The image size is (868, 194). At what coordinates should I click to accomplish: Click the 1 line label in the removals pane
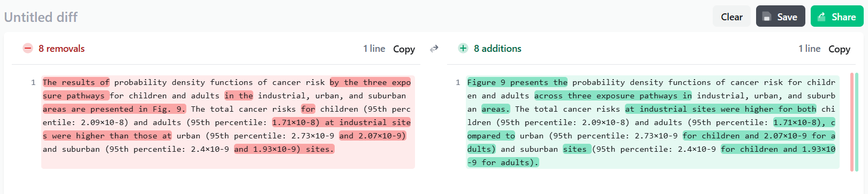374,49
